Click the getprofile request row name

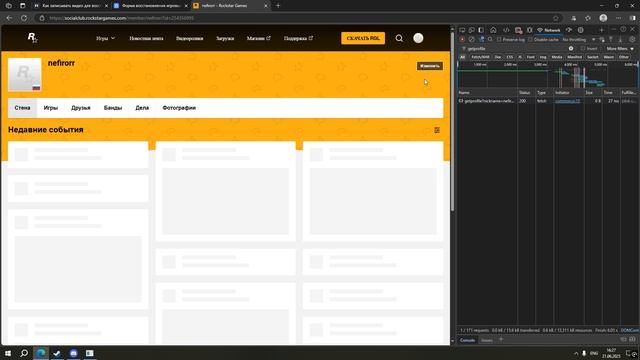[x=489, y=101]
